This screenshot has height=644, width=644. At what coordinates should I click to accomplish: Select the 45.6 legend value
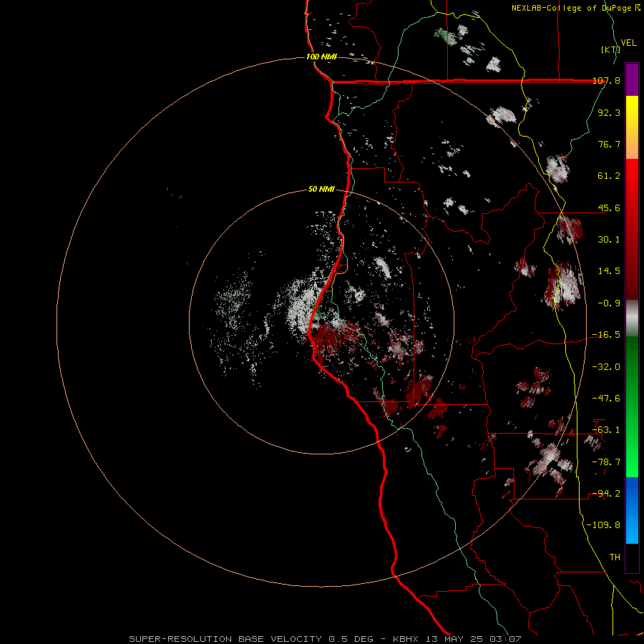[x=609, y=208]
